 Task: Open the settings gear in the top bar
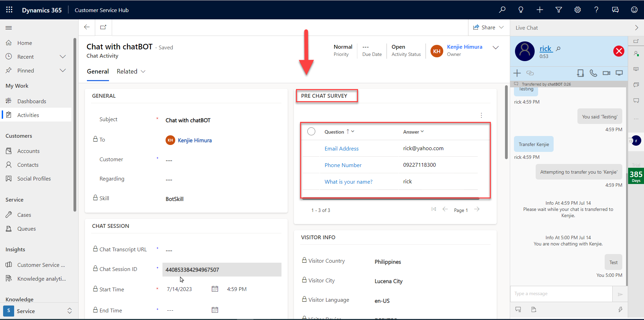[x=577, y=10]
